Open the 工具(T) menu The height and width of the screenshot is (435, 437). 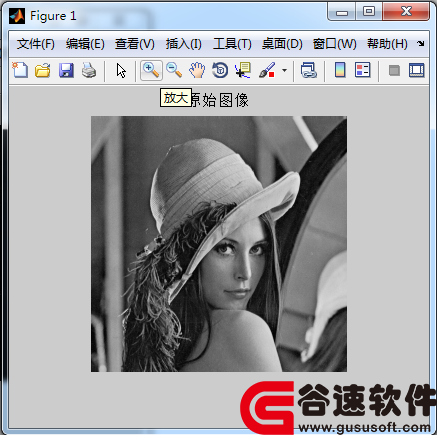pos(232,44)
